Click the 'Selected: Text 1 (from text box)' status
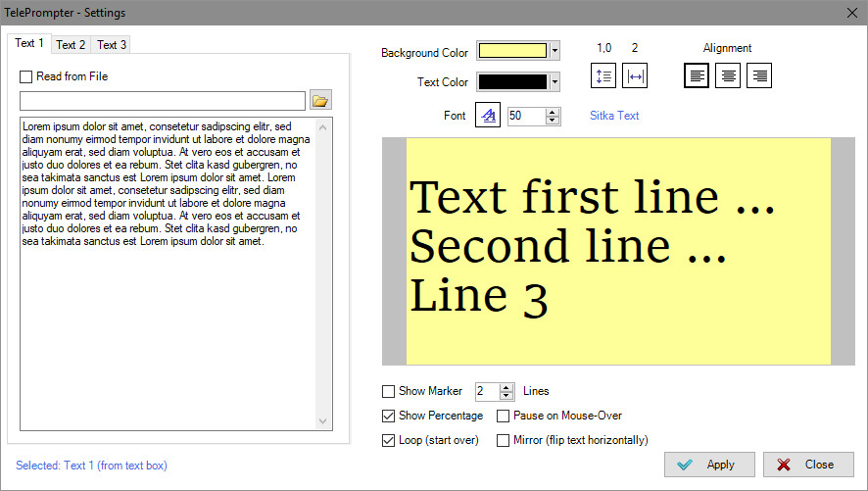The height and width of the screenshot is (491, 868). (91, 466)
